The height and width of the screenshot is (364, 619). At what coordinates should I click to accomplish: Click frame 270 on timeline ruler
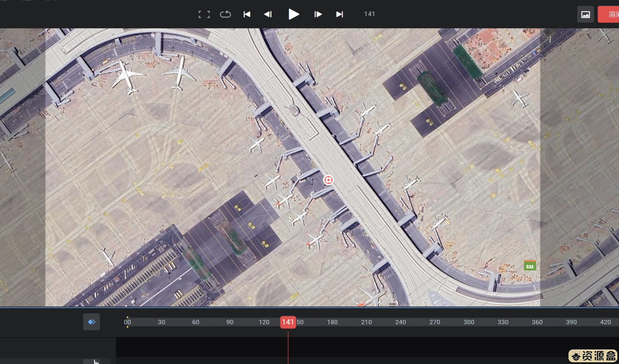(435, 322)
